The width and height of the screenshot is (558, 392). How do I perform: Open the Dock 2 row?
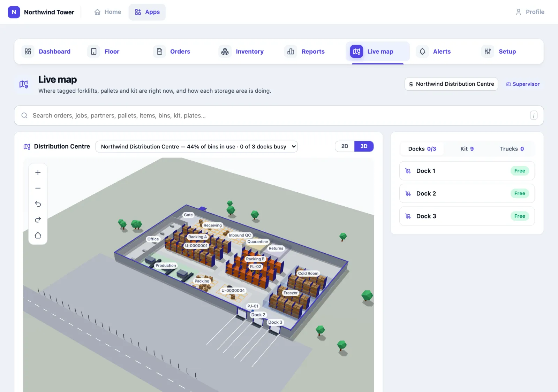[467, 193]
